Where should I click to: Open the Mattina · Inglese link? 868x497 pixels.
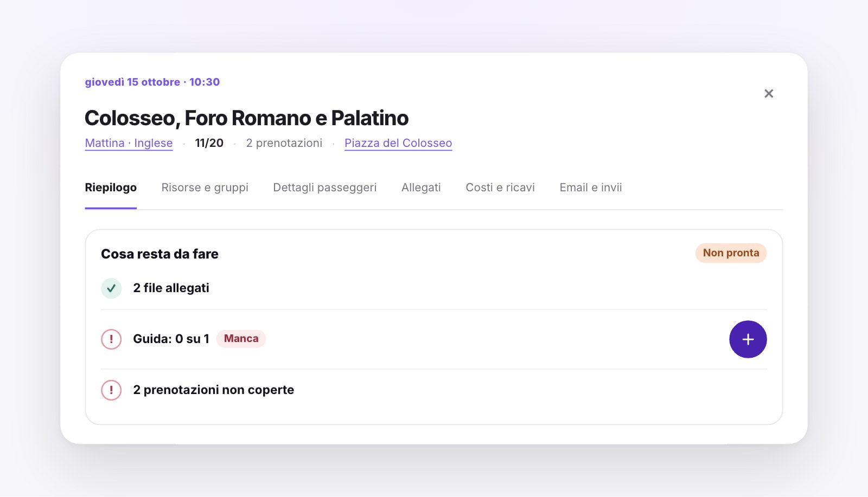(x=129, y=143)
